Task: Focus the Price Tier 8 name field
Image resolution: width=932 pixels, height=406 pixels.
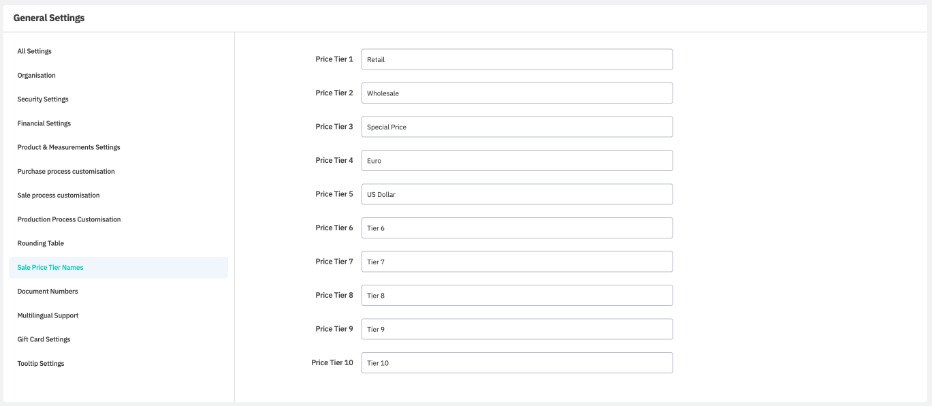Action: click(516, 295)
